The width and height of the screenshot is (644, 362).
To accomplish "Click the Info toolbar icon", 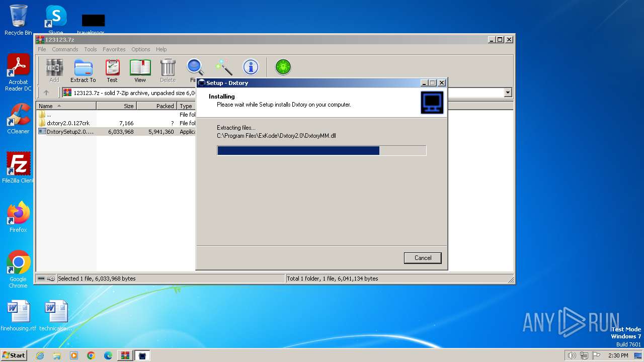I will pyautogui.click(x=251, y=67).
